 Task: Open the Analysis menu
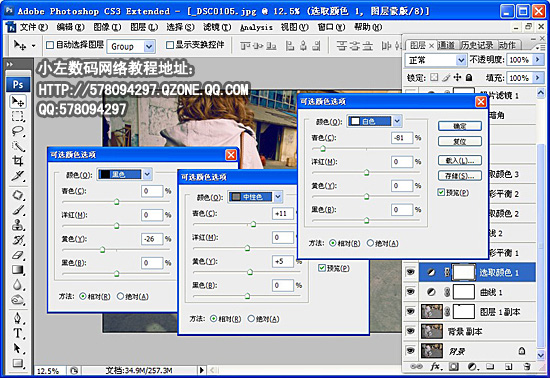(256, 27)
